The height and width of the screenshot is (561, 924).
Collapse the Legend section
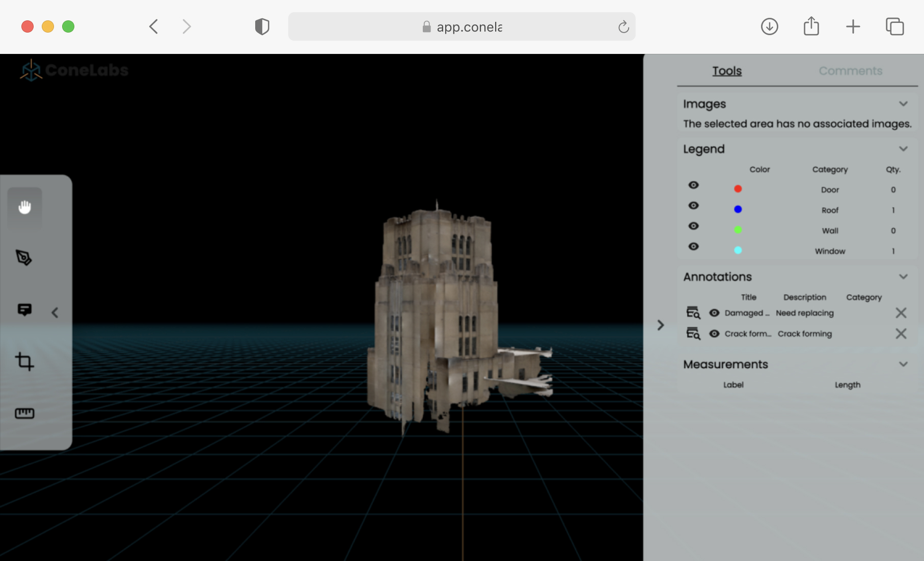tap(903, 149)
